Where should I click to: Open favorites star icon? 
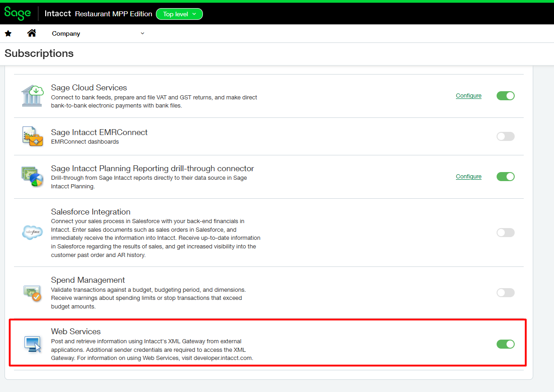click(x=8, y=33)
